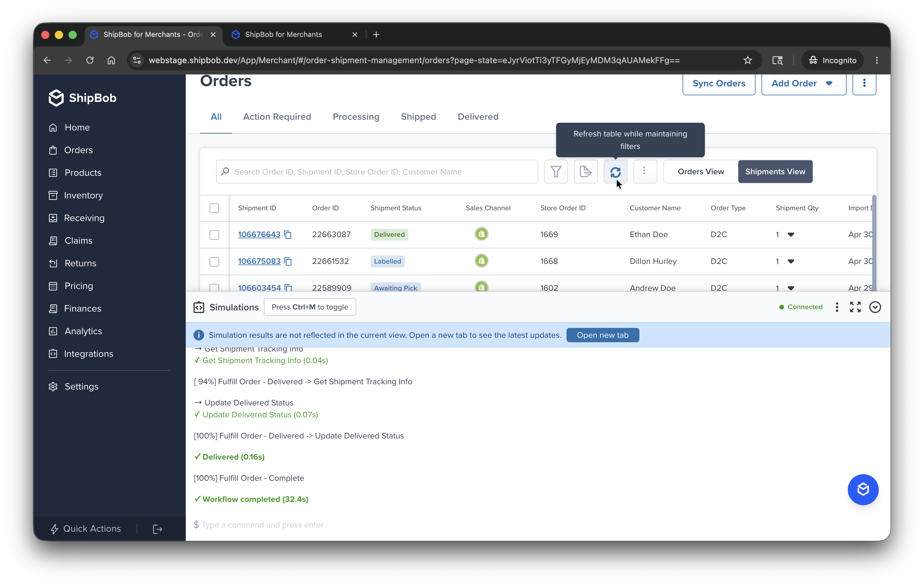The width and height of the screenshot is (924, 585).
Task: Open Simulations panel kebab menu
Action: point(837,307)
